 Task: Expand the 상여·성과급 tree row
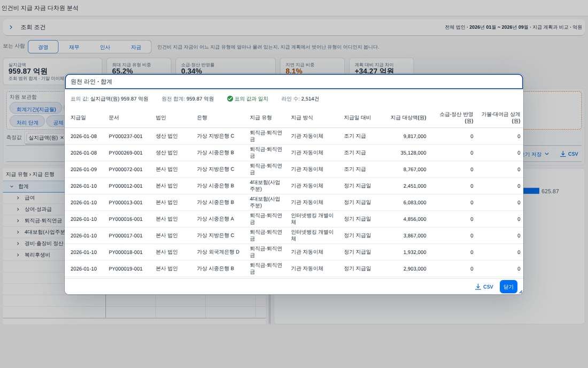point(18,209)
